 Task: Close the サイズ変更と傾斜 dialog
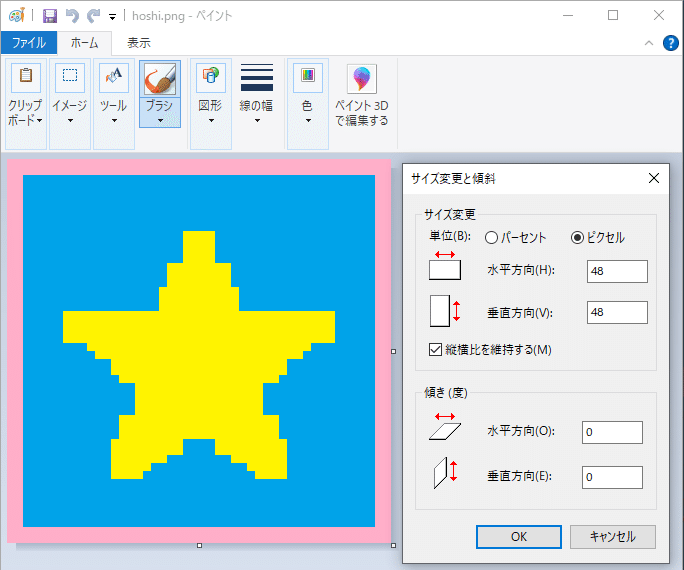coord(653,178)
